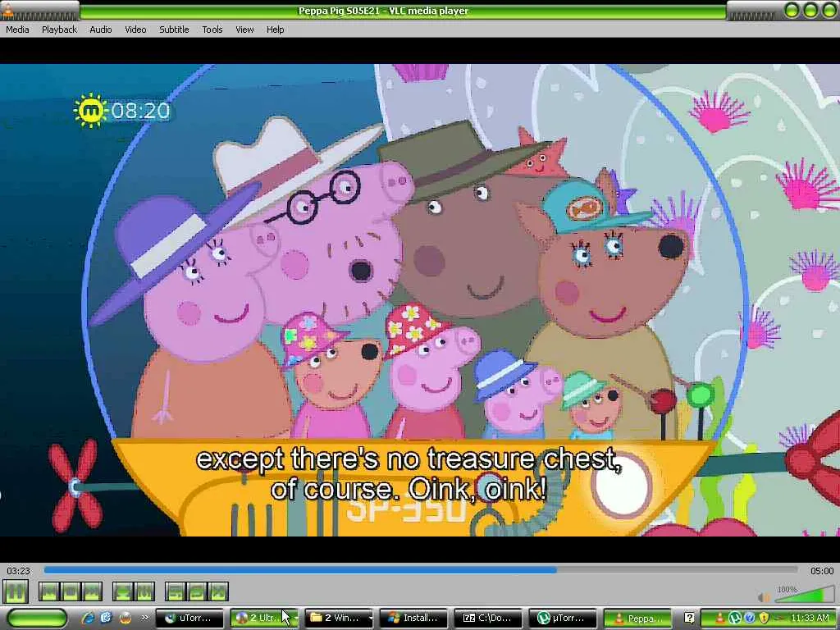Screen dimensions: 840x630
Task: Click the VLC cone tray icon
Action: 720,619
